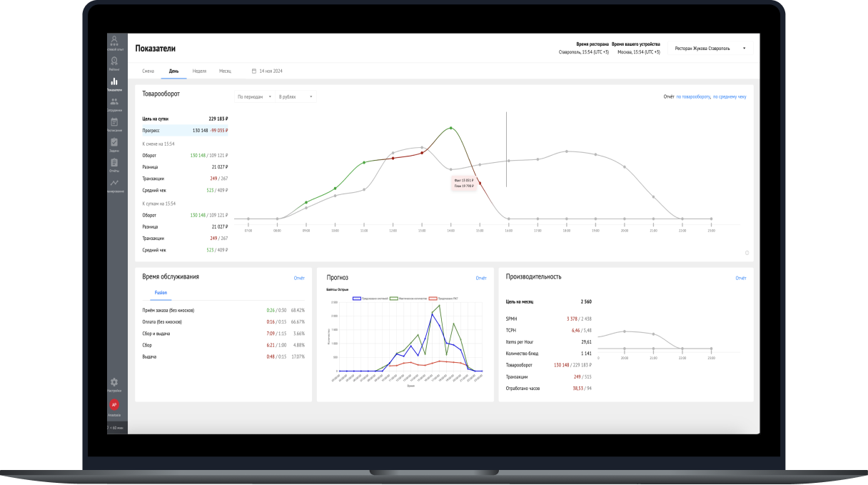Go to Расписание calendar icon

pos(114,124)
